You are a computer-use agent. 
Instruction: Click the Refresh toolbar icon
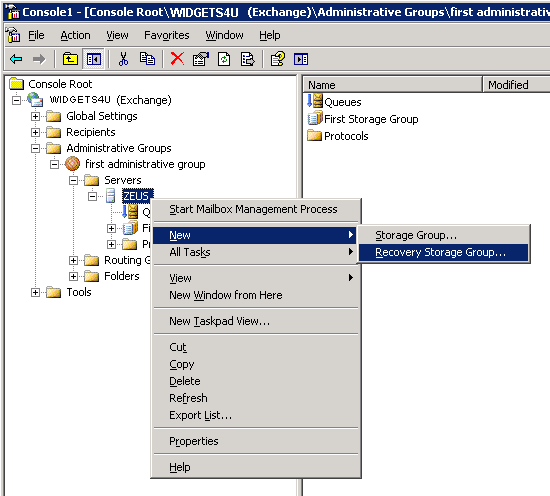click(224, 59)
